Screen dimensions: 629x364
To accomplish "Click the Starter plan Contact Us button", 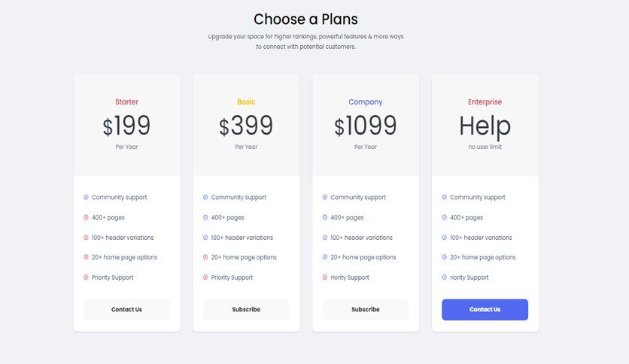I will coord(126,310).
